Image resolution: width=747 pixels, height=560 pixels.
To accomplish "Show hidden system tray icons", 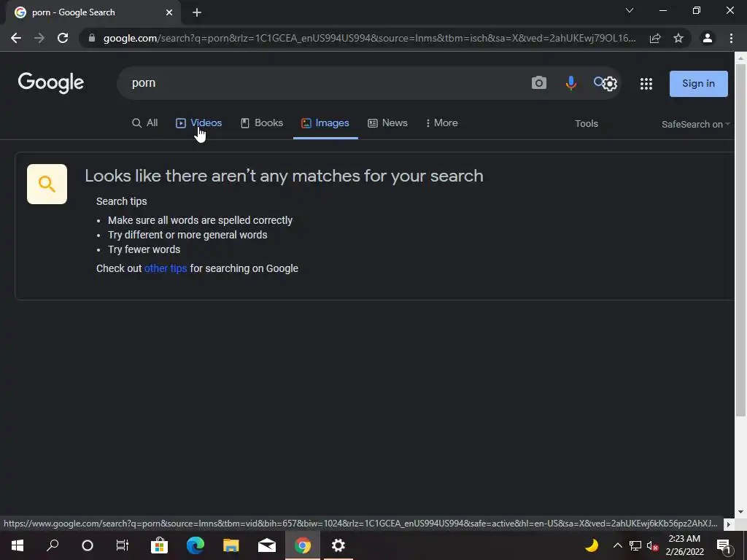I will [x=617, y=545].
